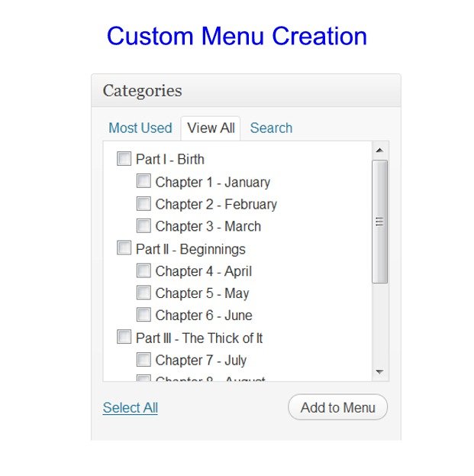Check the Part I - Birth checkbox
This screenshot has height=476, width=474.
pos(124,159)
